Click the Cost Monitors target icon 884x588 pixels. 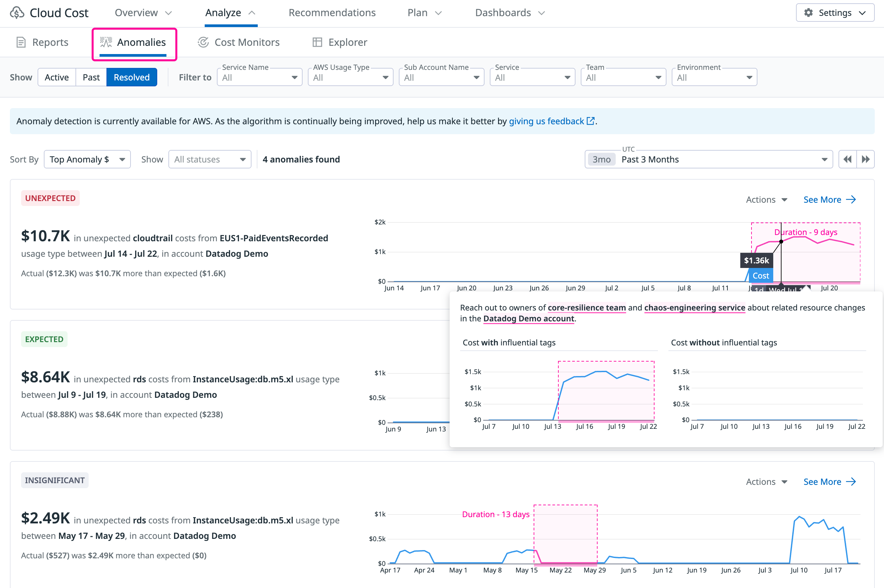(x=203, y=43)
